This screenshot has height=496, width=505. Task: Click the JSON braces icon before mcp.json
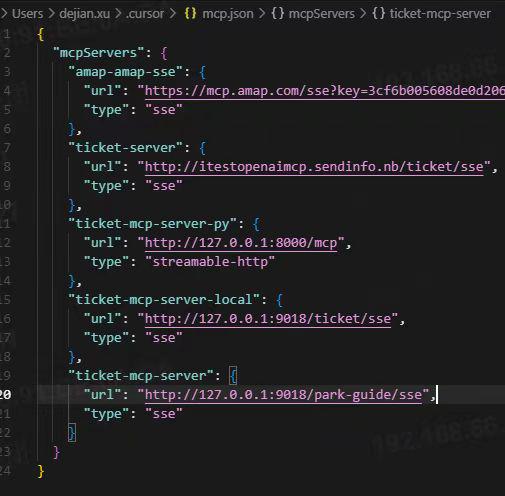[x=191, y=14]
